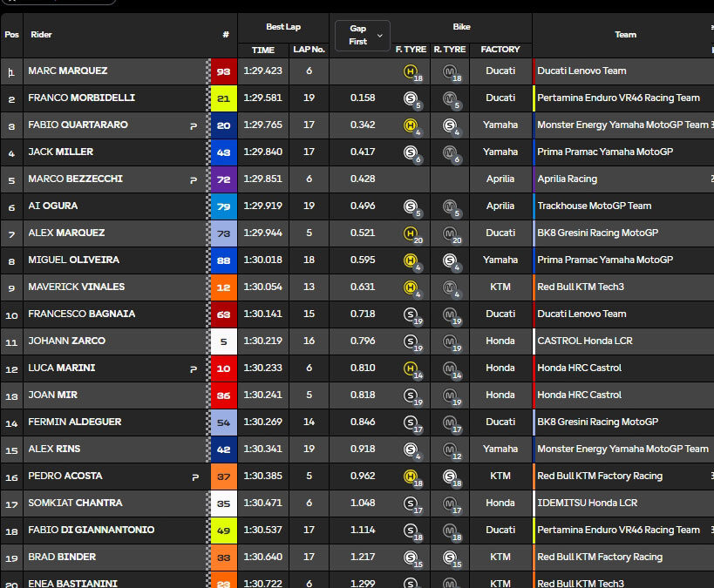
Task: Click Somkiat Chantra soft front tyre icon
Action: point(411,503)
